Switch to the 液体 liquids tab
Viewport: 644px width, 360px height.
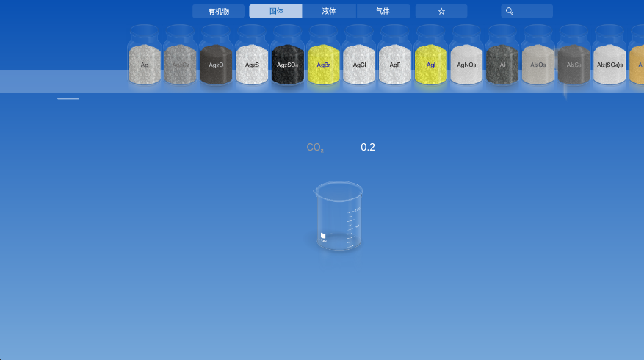point(329,11)
